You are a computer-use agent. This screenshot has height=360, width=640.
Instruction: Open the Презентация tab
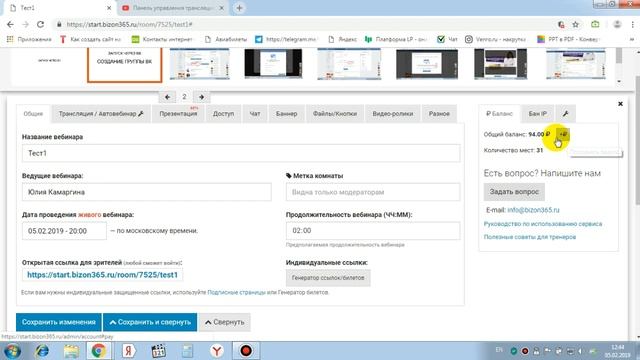click(178, 114)
